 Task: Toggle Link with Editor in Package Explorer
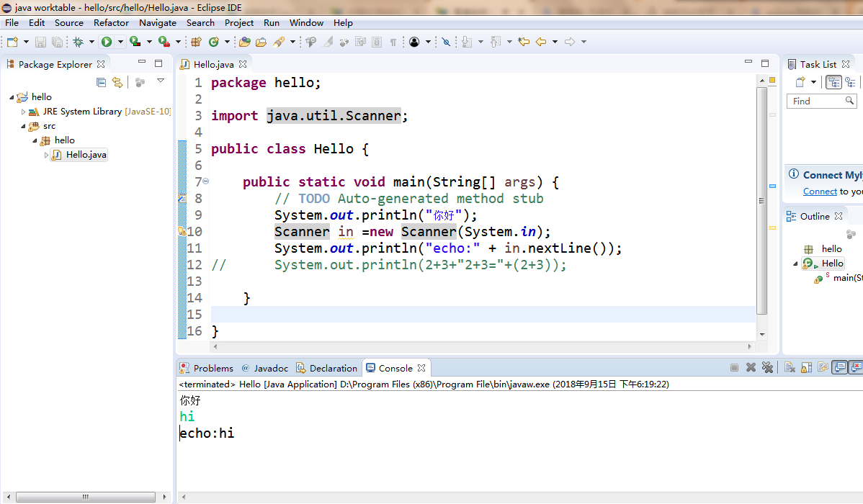[117, 83]
